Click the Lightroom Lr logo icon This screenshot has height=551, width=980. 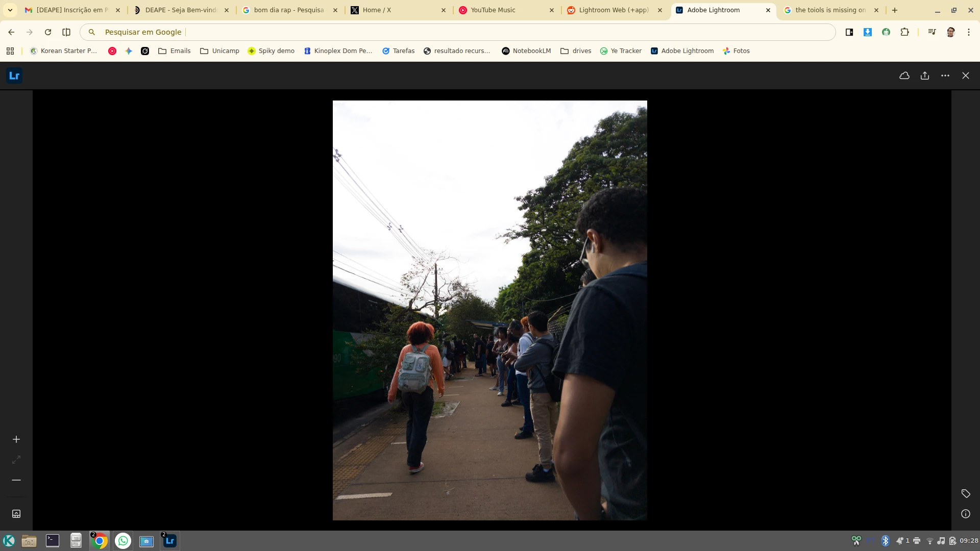[x=14, y=76]
